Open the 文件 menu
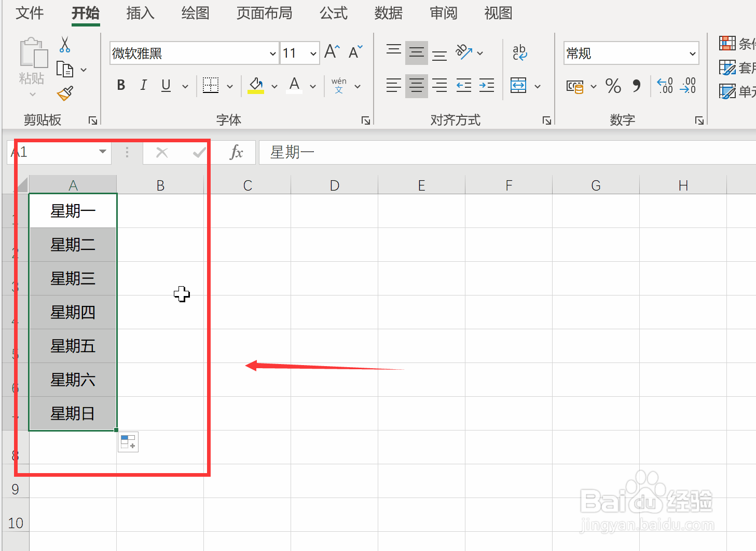Viewport: 756px width, 551px height. pyautogui.click(x=30, y=13)
